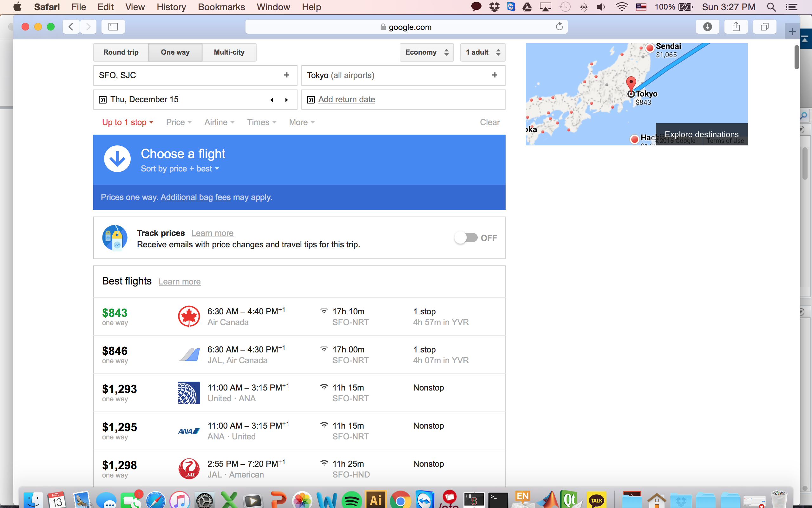The height and width of the screenshot is (508, 812).
Task: Show all tabs overview icon
Action: [x=764, y=27]
